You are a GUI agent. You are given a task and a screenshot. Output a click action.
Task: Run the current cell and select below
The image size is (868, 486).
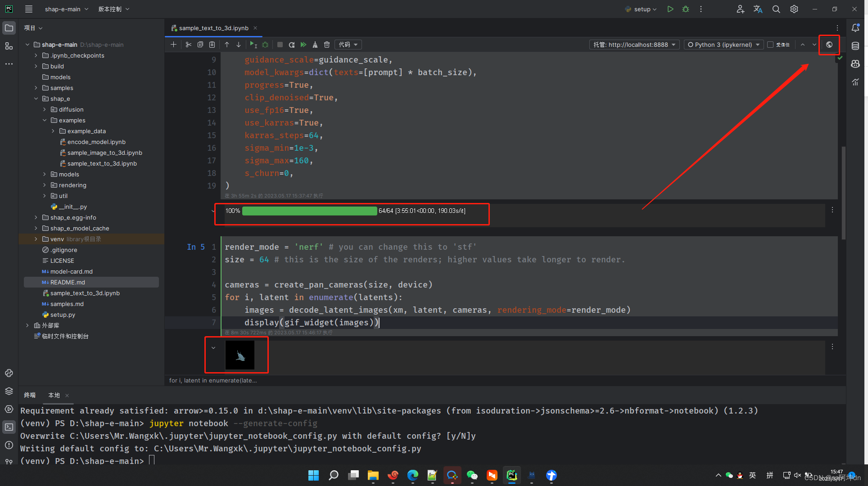253,45
